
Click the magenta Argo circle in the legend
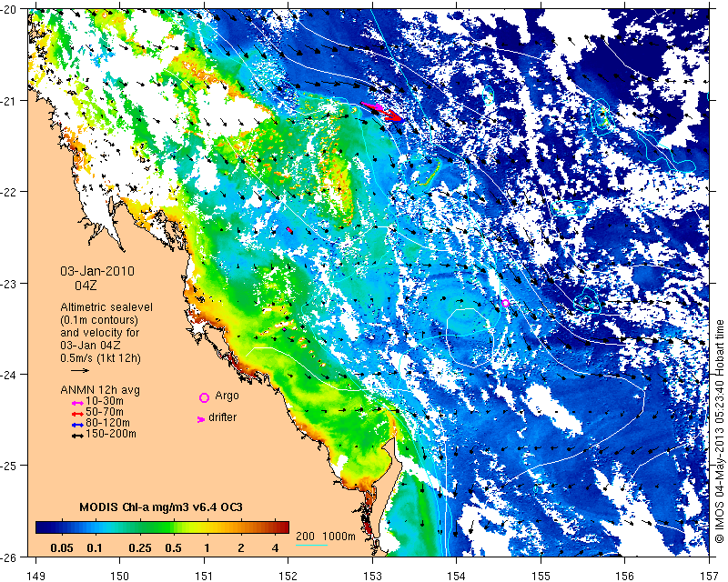[204, 397]
